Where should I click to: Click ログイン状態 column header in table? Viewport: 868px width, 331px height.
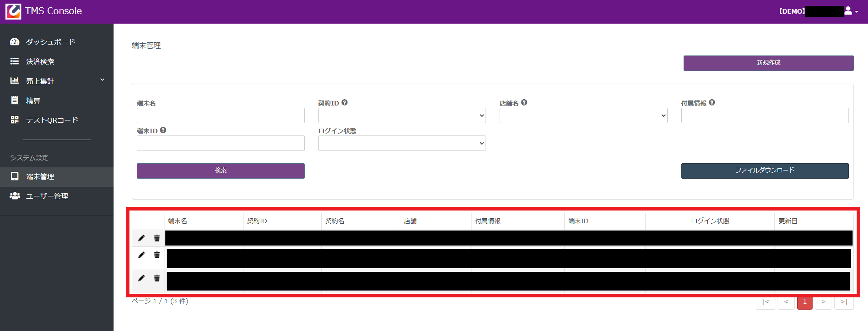coord(710,221)
